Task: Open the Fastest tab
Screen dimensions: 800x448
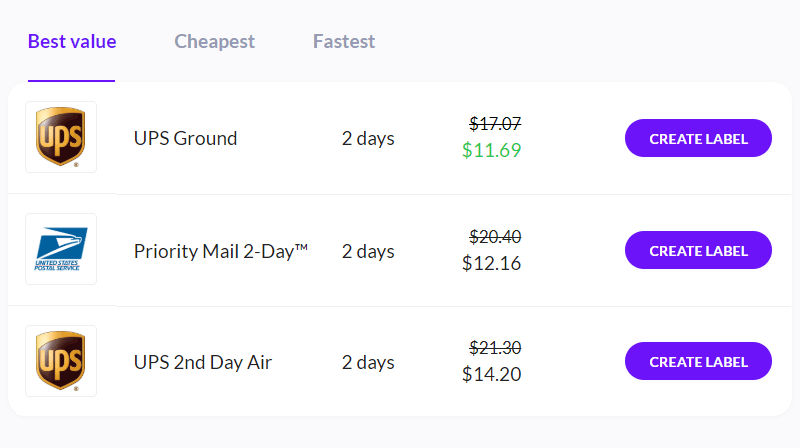Action: 344,41
